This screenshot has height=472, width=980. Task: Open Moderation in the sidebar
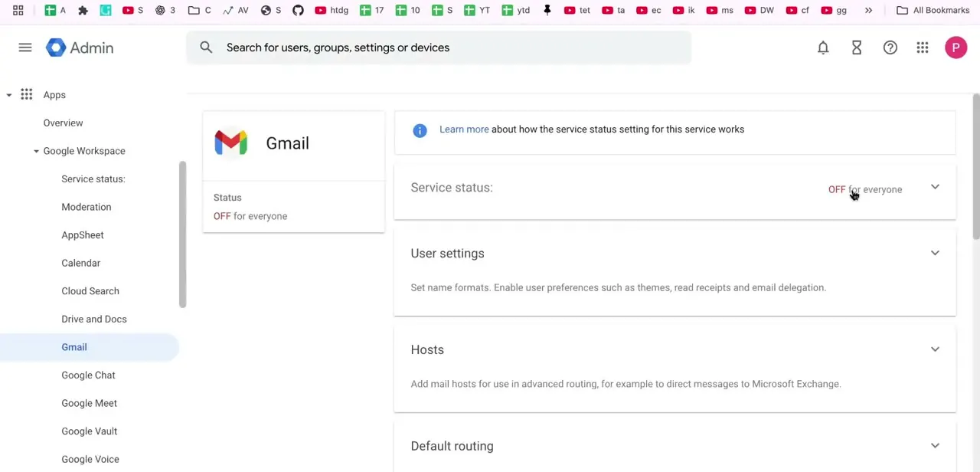(87, 207)
